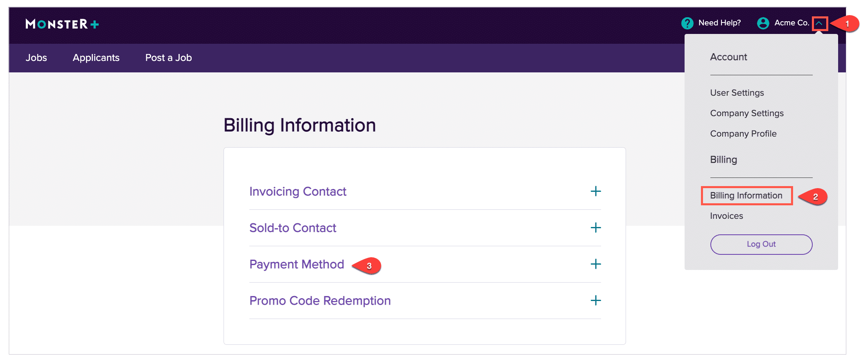The height and width of the screenshot is (364, 868).
Task: Collapse the account menu chevron
Action: tap(820, 23)
